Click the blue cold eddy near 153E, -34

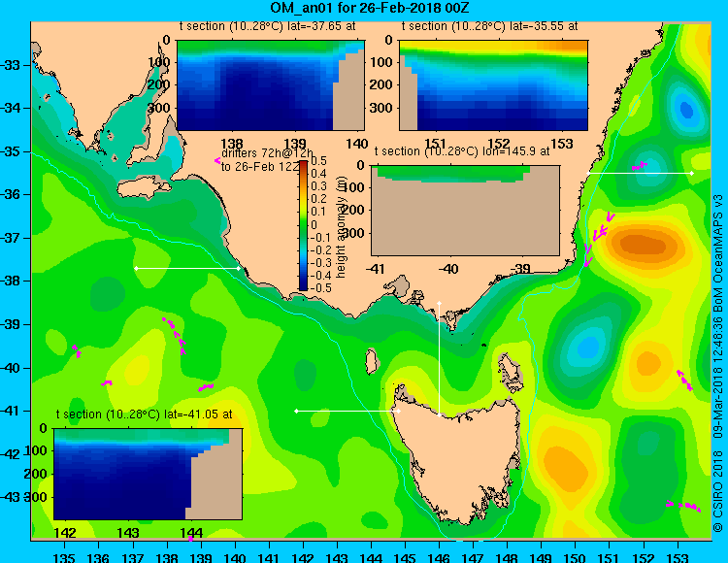[686, 109]
